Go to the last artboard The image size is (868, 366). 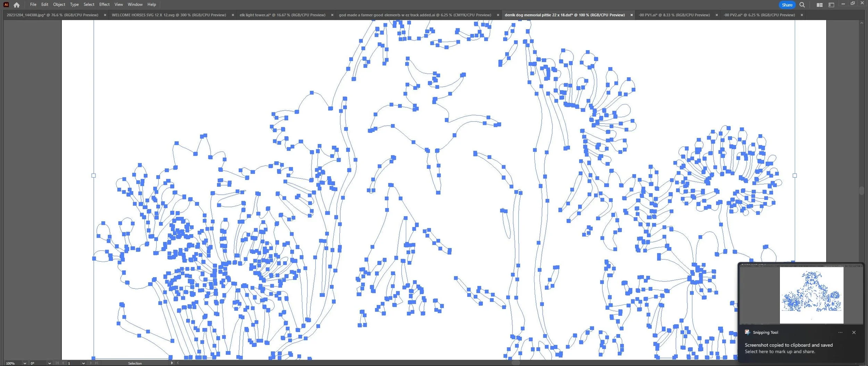[97, 363]
